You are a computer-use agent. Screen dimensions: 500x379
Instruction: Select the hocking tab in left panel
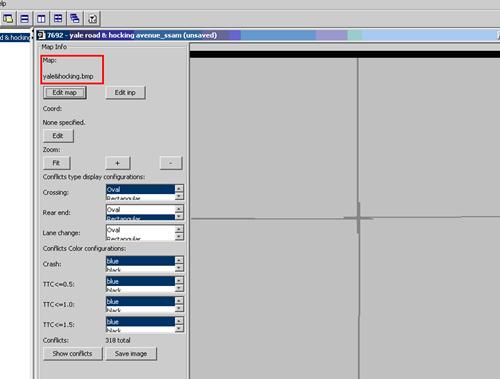[x=15, y=37]
